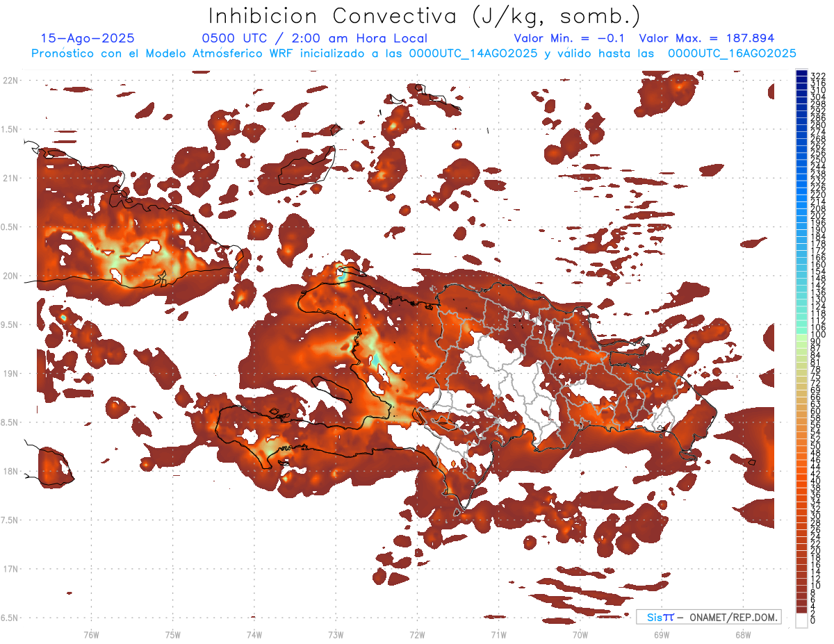The height and width of the screenshot is (644, 834).
Task: Click the '75' colorbar value
Action: pos(816,377)
